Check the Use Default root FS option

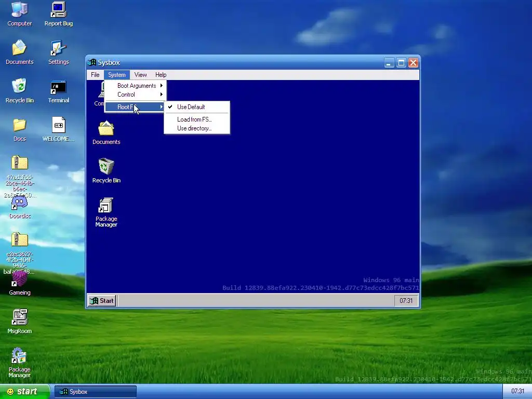pyautogui.click(x=197, y=107)
